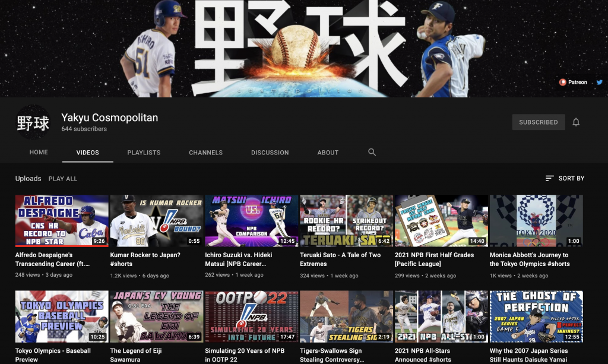608x364 pixels.
Task: Click the Sort By filter icon
Action: tap(549, 178)
